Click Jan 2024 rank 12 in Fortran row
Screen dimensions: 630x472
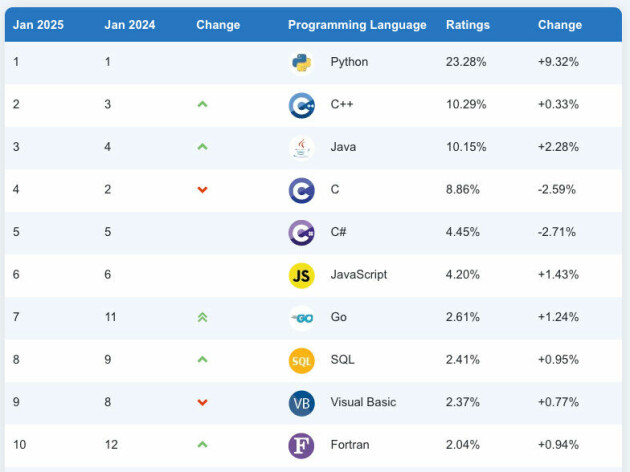111,445
